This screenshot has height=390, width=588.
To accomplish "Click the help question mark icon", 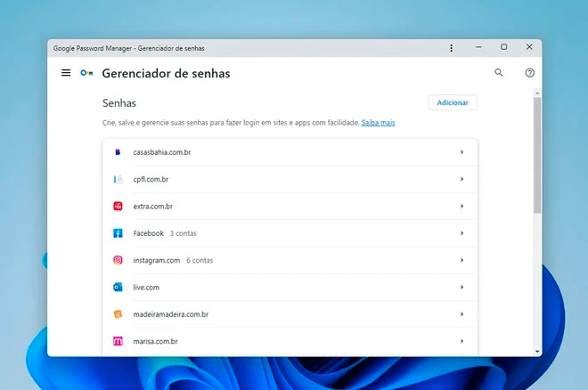I will tap(530, 73).
